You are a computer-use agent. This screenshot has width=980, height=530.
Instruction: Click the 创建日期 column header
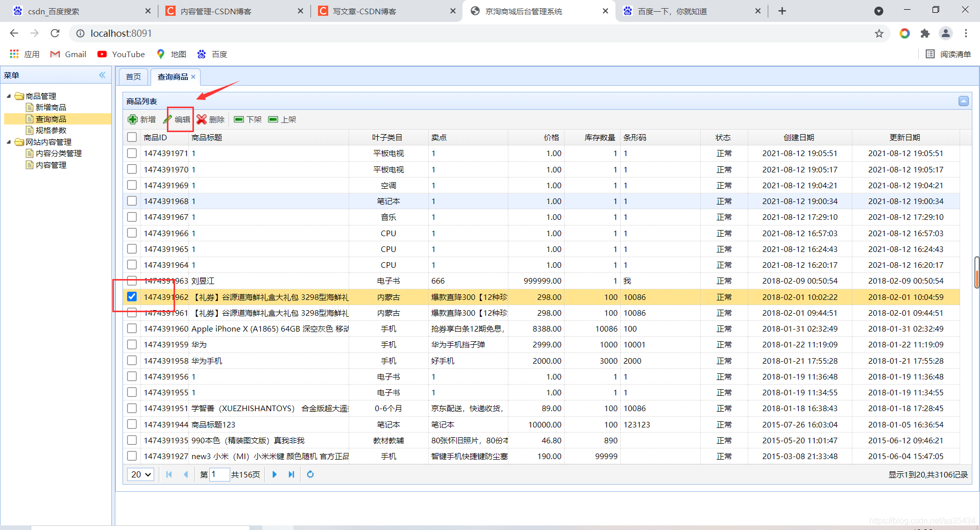pos(799,137)
